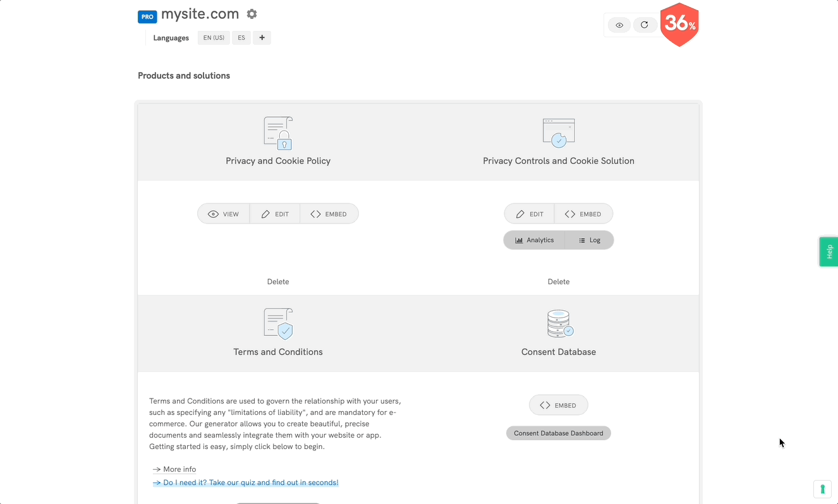Image resolution: width=838 pixels, height=504 pixels.
Task: Embed the Consent Database
Action: (x=559, y=405)
